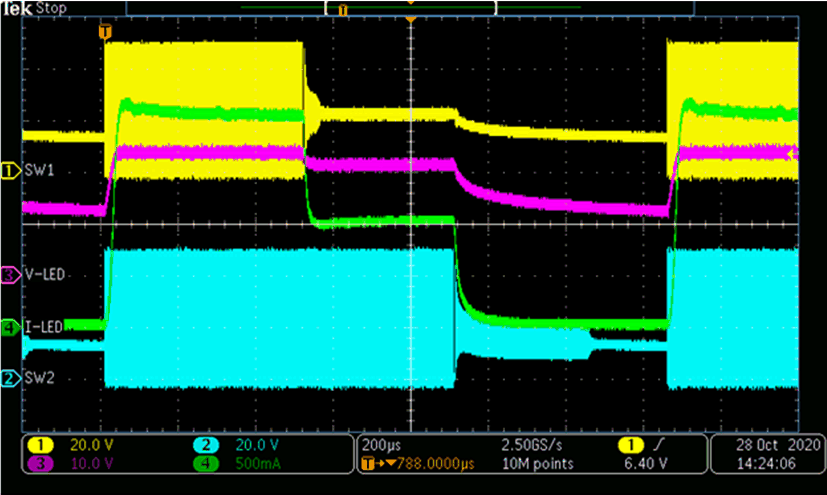This screenshot has width=827, height=495.
Task: Select the green channel 4 badge in readout
Action: [x=206, y=464]
